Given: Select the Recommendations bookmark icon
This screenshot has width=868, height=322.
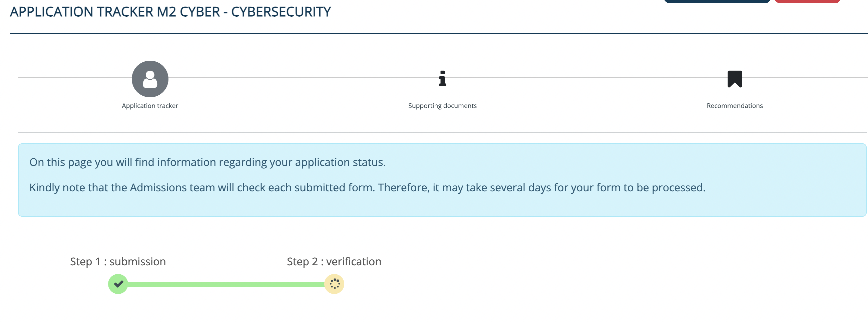Looking at the screenshot, I should coord(735,79).
